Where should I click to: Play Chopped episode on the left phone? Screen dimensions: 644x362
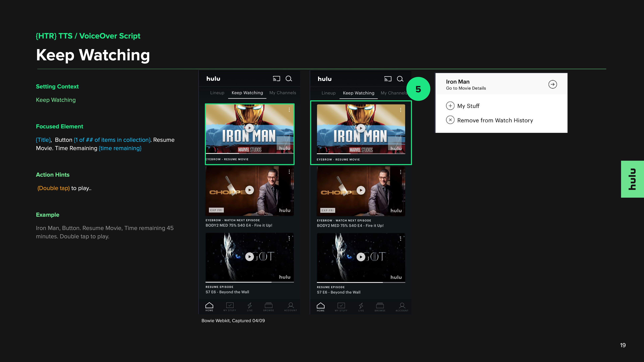(x=250, y=190)
